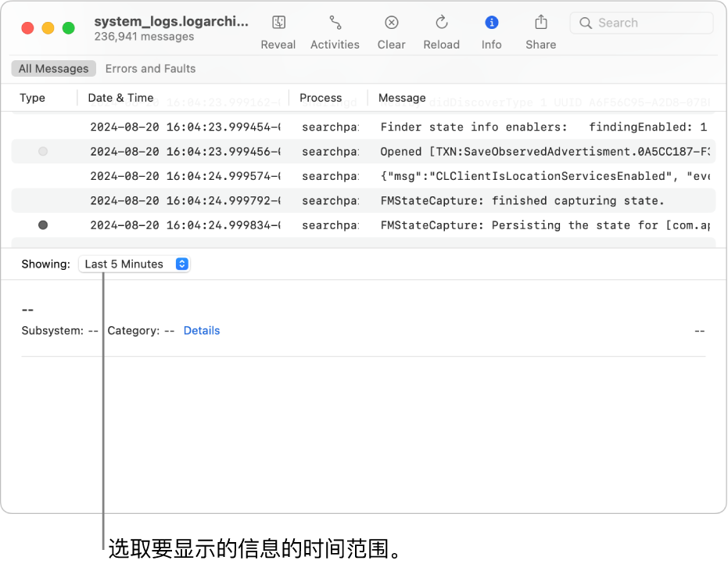The height and width of the screenshot is (564, 728).
Task: Click the Subsystem label in detail pane
Action: tap(52, 331)
